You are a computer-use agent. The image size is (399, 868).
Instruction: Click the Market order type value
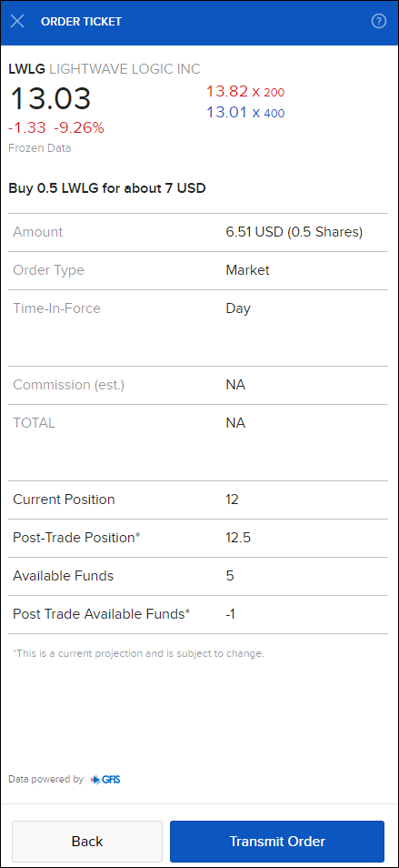(247, 270)
